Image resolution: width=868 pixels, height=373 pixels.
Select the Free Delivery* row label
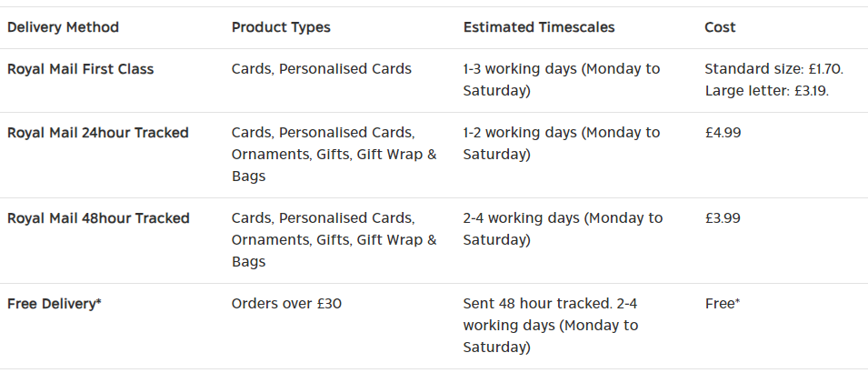coord(55,304)
